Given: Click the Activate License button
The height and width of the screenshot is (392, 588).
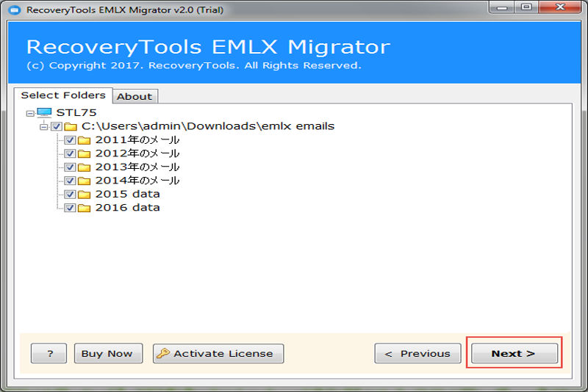Looking at the screenshot, I should [218, 353].
